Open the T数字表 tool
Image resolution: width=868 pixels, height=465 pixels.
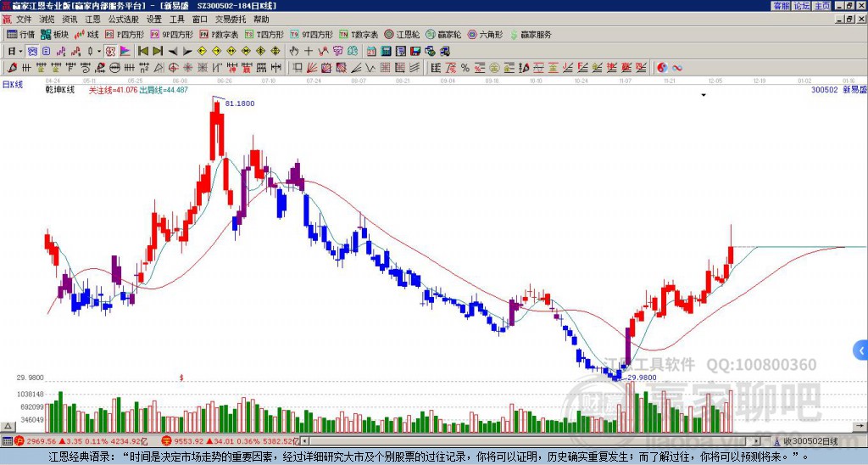tap(359, 34)
